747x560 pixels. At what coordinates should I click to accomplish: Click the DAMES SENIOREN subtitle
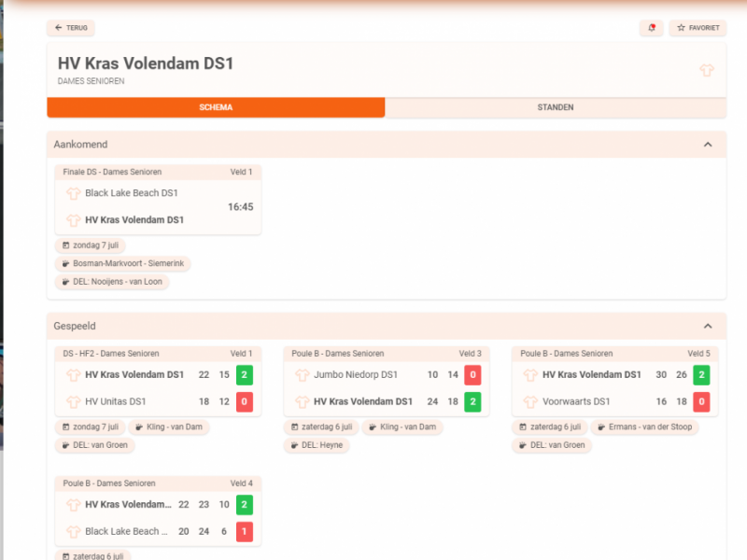(91, 81)
